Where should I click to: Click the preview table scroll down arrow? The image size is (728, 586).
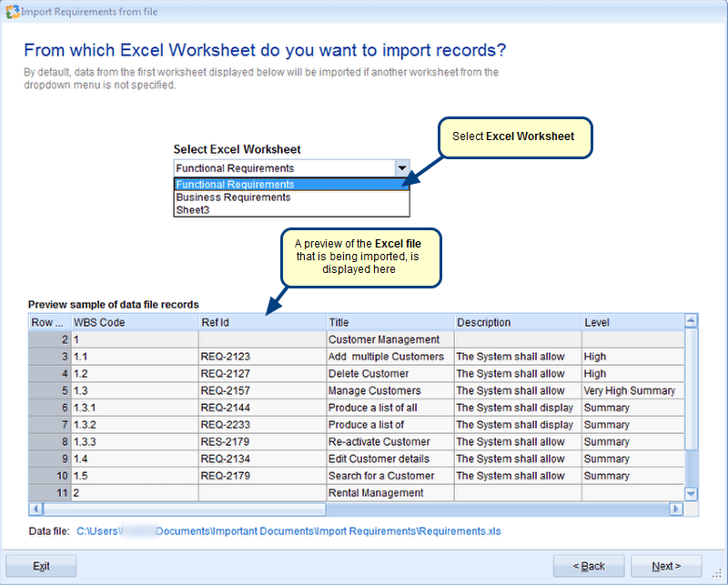(x=691, y=493)
